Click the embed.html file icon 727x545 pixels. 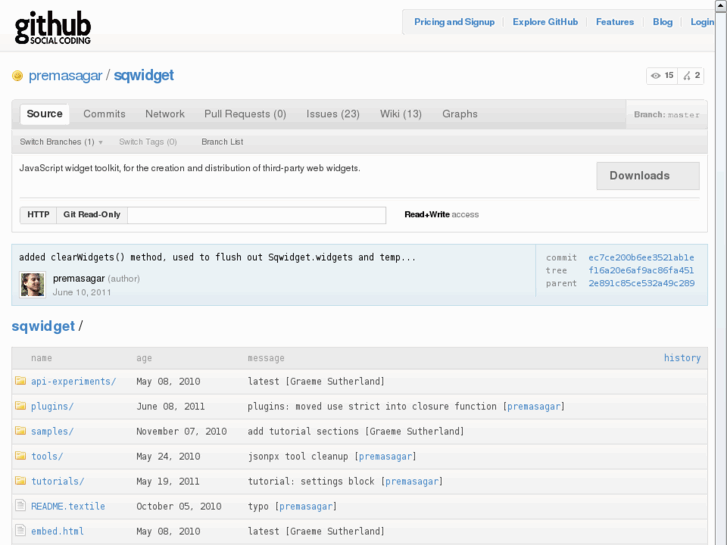pyautogui.click(x=20, y=531)
